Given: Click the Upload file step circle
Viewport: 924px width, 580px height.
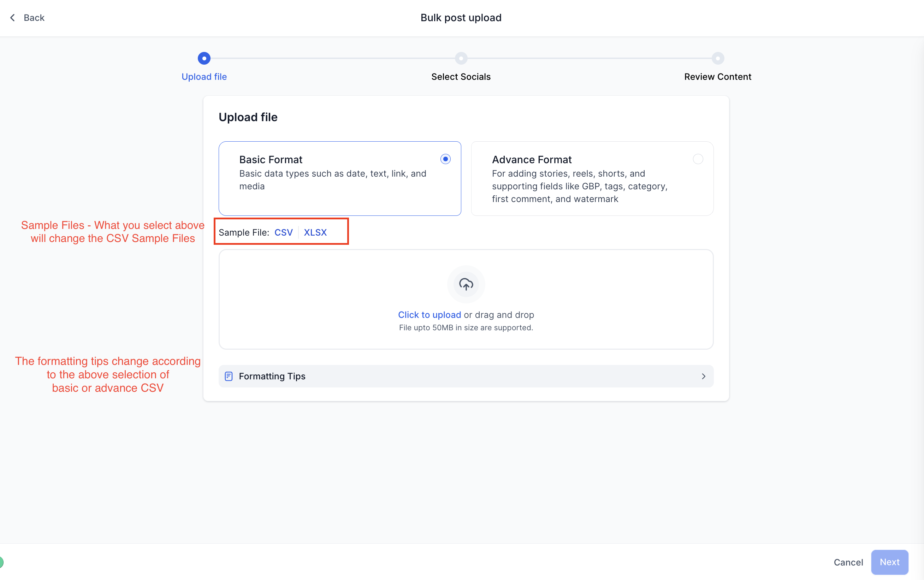Looking at the screenshot, I should (204, 58).
